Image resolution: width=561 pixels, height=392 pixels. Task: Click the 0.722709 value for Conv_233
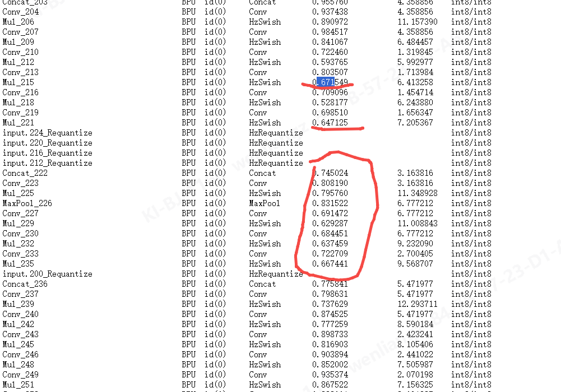click(x=330, y=254)
